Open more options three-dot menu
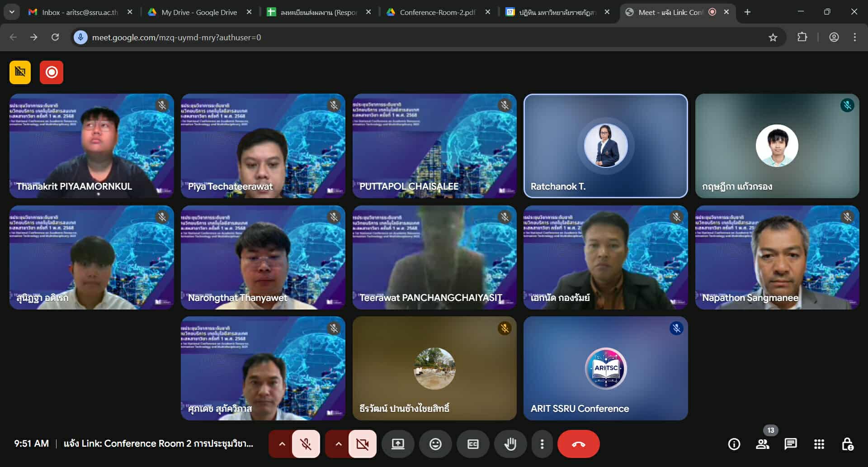The width and height of the screenshot is (868, 467). 542,444
